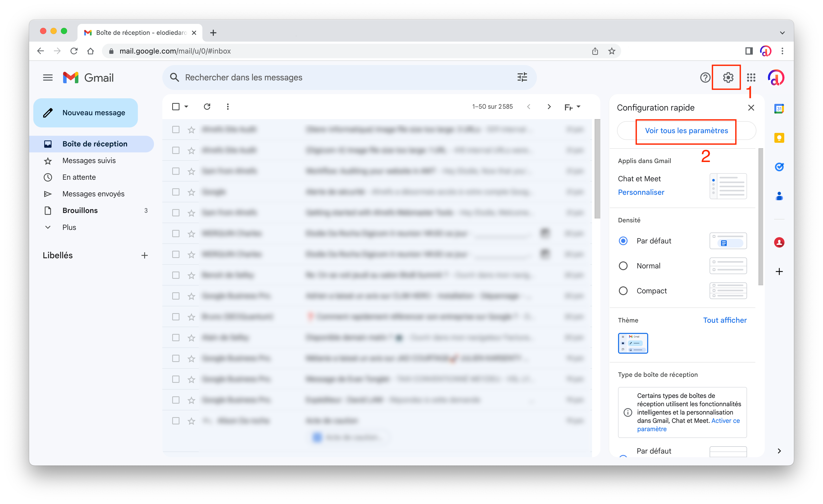Click Tout afficher next to Thème

tap(724, 320)
